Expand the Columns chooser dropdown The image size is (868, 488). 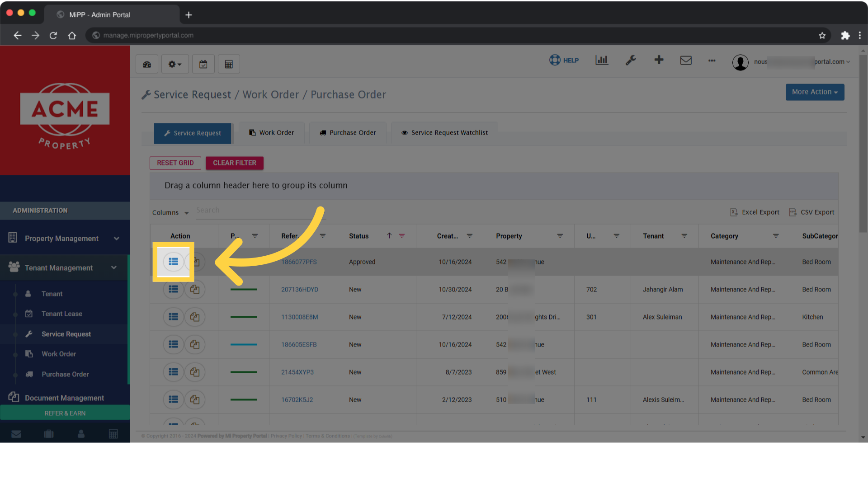tap(170, 212)
